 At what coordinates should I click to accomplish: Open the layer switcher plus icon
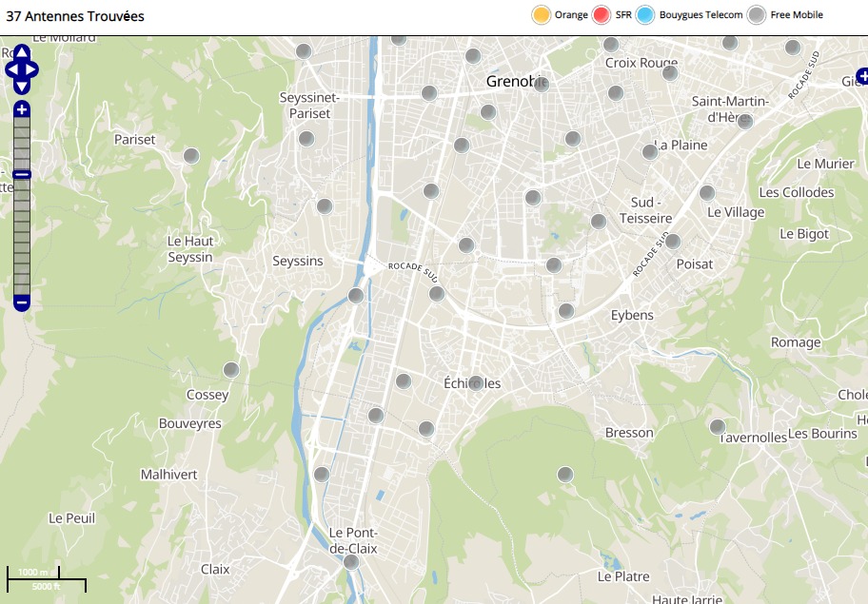coord(862,76)
